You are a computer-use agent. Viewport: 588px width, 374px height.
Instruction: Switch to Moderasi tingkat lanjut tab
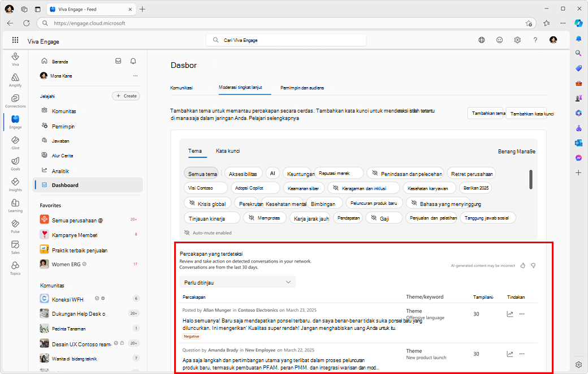click(x=240, y=87)
